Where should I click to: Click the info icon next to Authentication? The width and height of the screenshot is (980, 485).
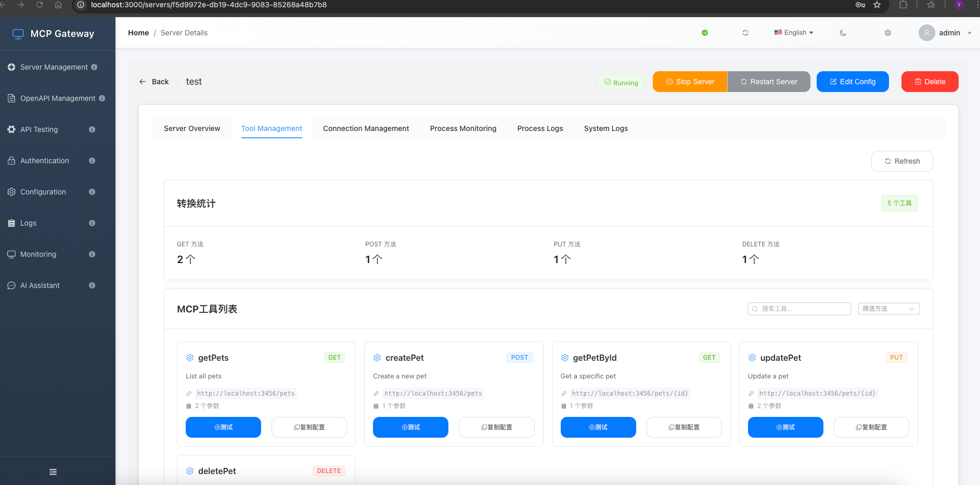[92, 161]
